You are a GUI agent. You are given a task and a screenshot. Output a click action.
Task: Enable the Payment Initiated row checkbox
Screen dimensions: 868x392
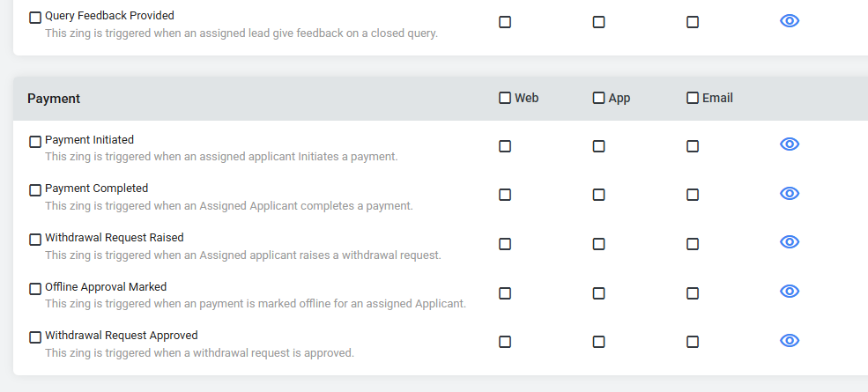pos(35,142)
